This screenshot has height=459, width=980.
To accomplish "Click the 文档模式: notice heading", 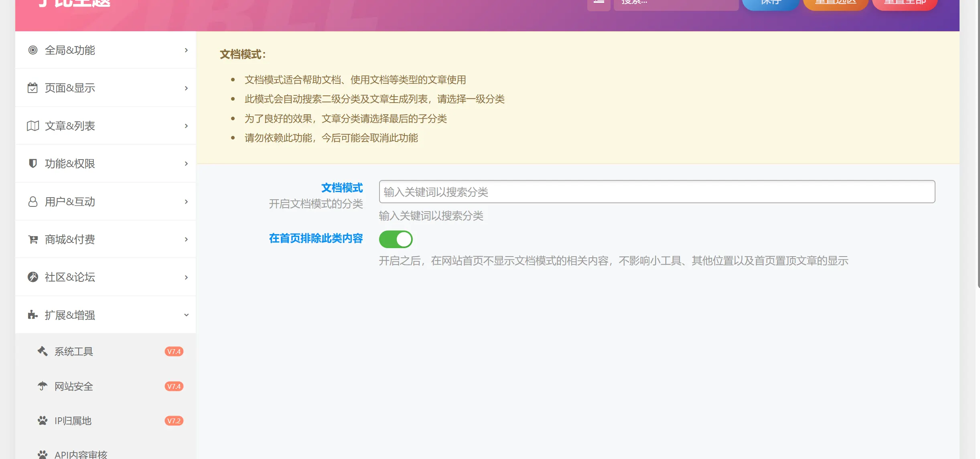I will point(243,54).
